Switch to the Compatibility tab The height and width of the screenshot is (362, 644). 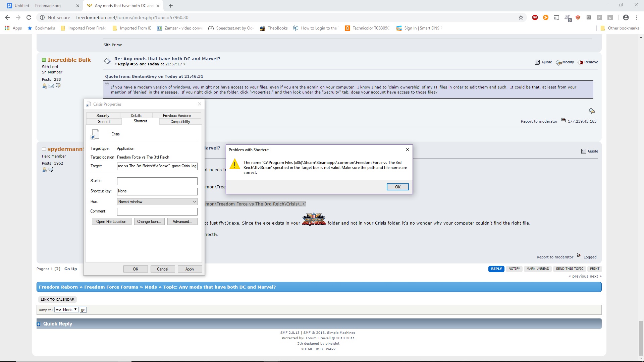[180, 122]
